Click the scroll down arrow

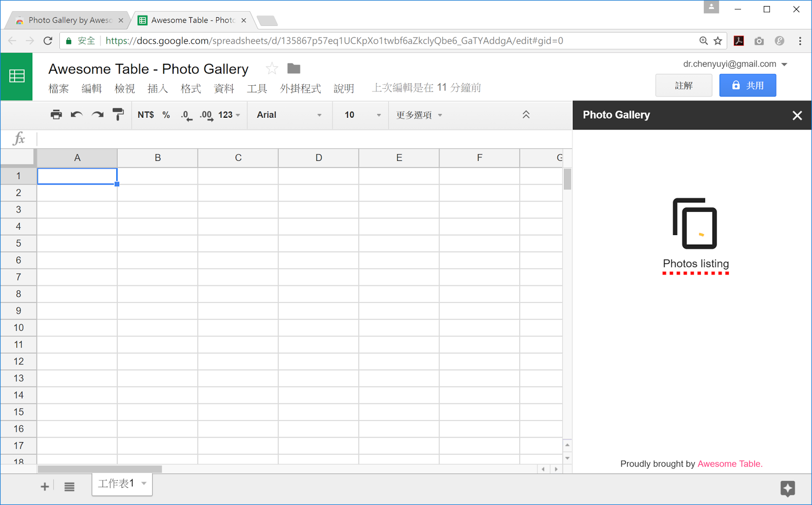coord(567,458)
